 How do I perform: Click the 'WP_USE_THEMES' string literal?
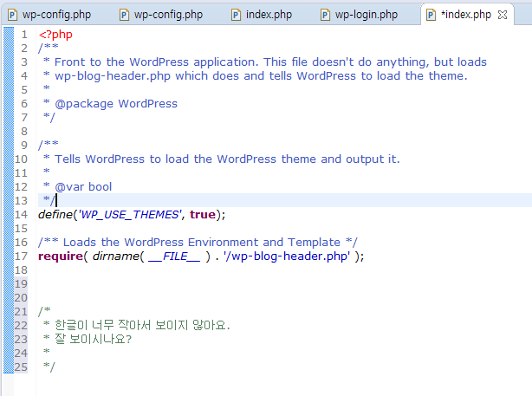pos(130,214)
